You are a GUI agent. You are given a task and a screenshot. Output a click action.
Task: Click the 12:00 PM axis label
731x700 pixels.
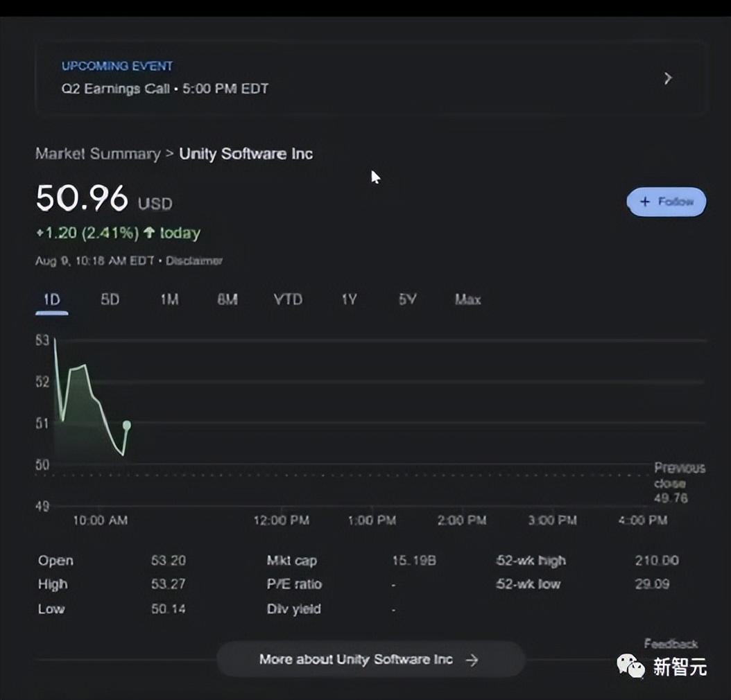(282, 520)
